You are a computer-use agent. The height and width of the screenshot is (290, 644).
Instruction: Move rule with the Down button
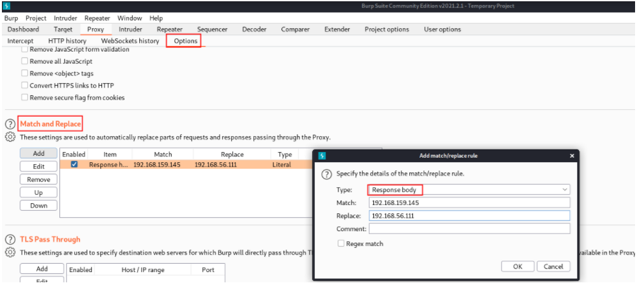coord(38,206)
